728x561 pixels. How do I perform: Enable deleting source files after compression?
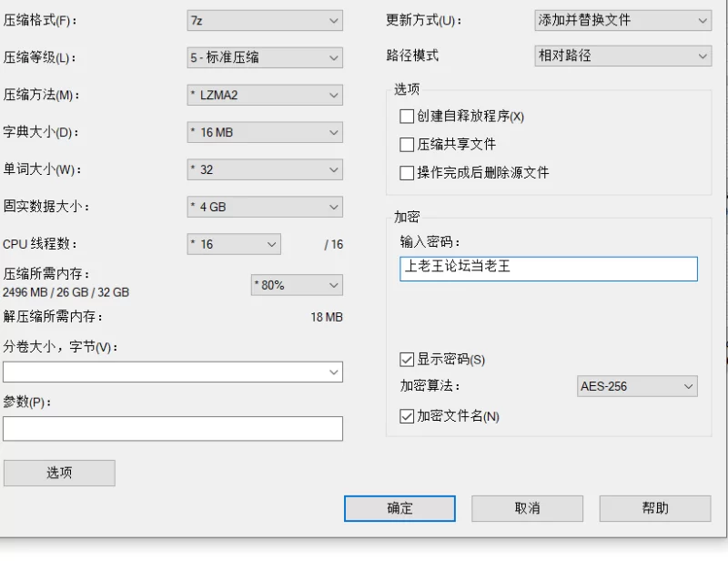point(407,171)
